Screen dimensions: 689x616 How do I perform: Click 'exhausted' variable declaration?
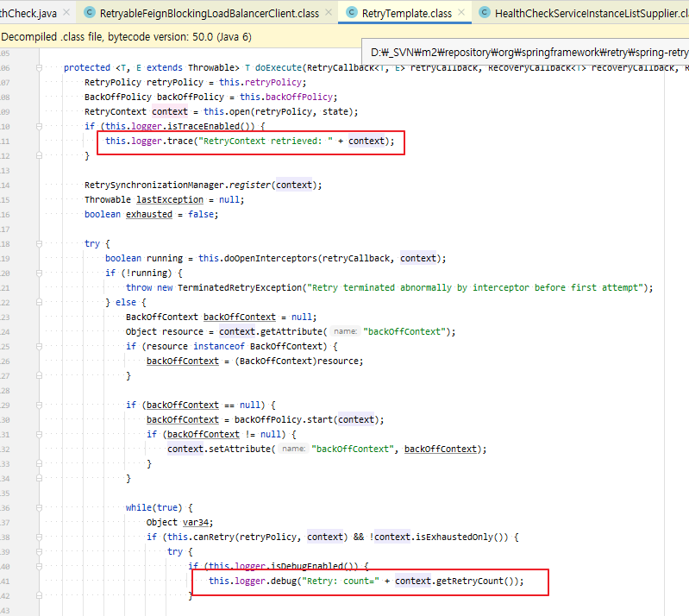[x=149, y=214]
